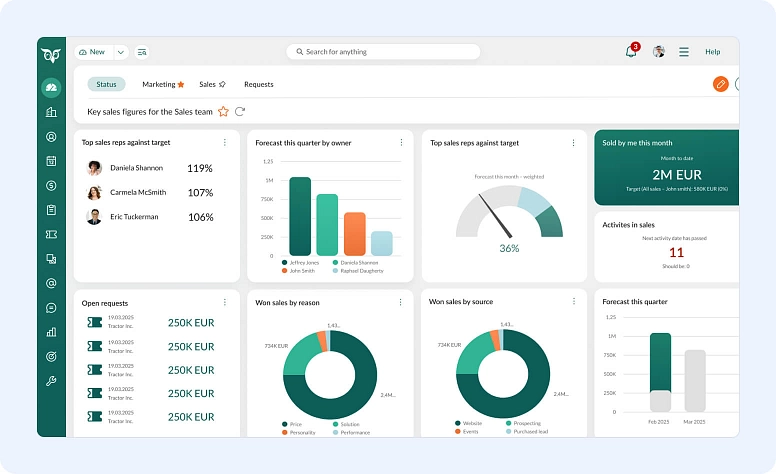Open the Dashboard icon in the sidebar
The width and height of the screenshot is (776, 474).
51,88
